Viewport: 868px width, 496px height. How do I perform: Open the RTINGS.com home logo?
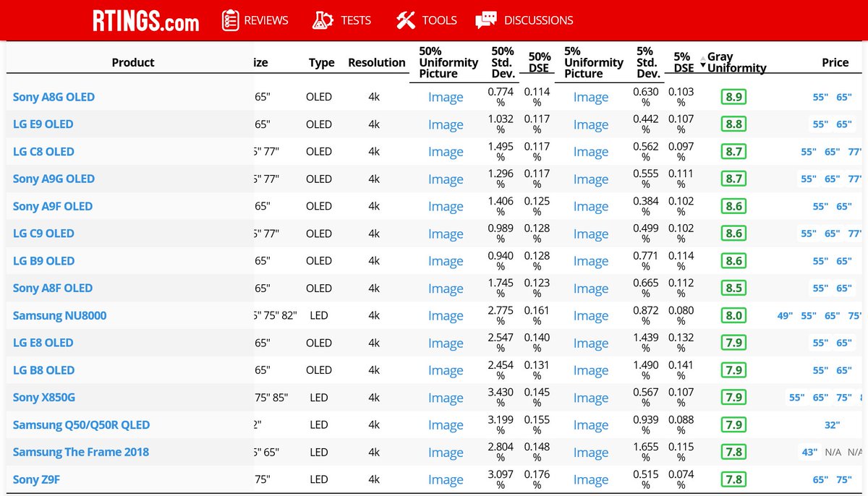coord(145,20)
